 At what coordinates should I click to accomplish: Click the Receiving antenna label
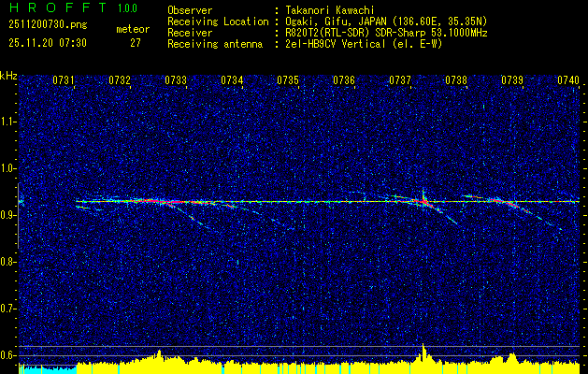click(x=215, y=44)
